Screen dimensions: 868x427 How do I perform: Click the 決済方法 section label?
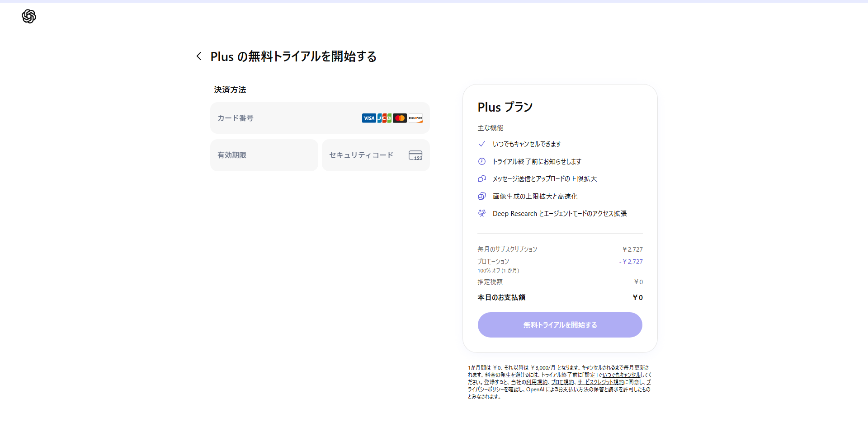tap(230, 89)
